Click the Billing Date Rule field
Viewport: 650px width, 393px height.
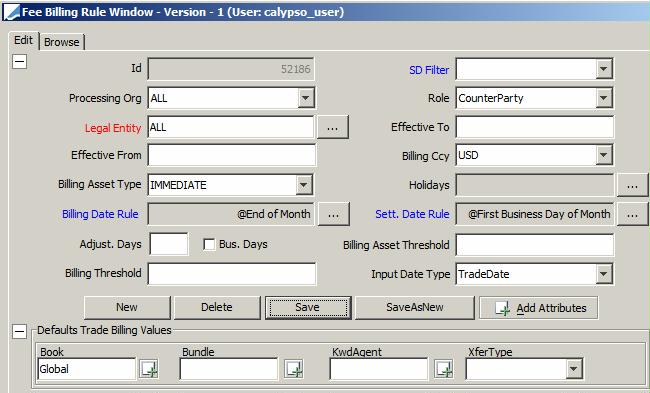point(231,214)
